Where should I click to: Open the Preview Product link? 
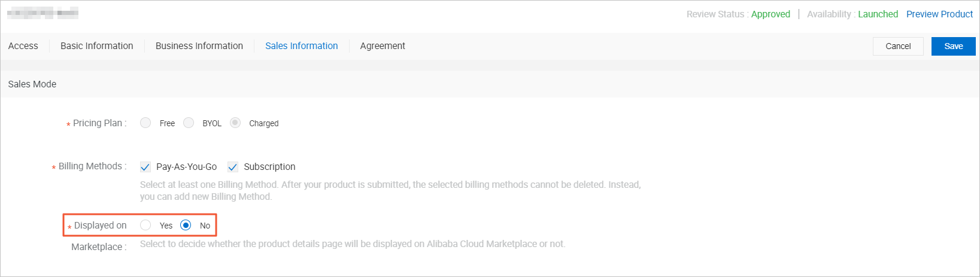tap(940, 14)
